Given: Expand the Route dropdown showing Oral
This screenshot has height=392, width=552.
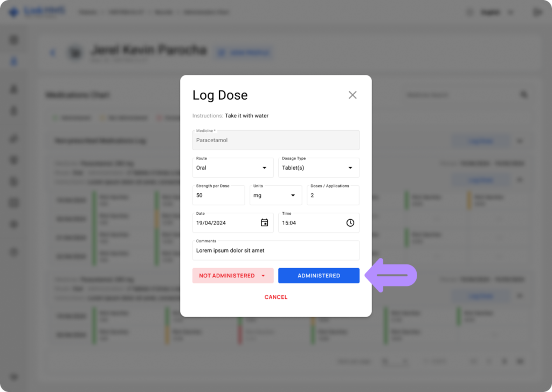Looking at the screenshot, I should 232,167.
